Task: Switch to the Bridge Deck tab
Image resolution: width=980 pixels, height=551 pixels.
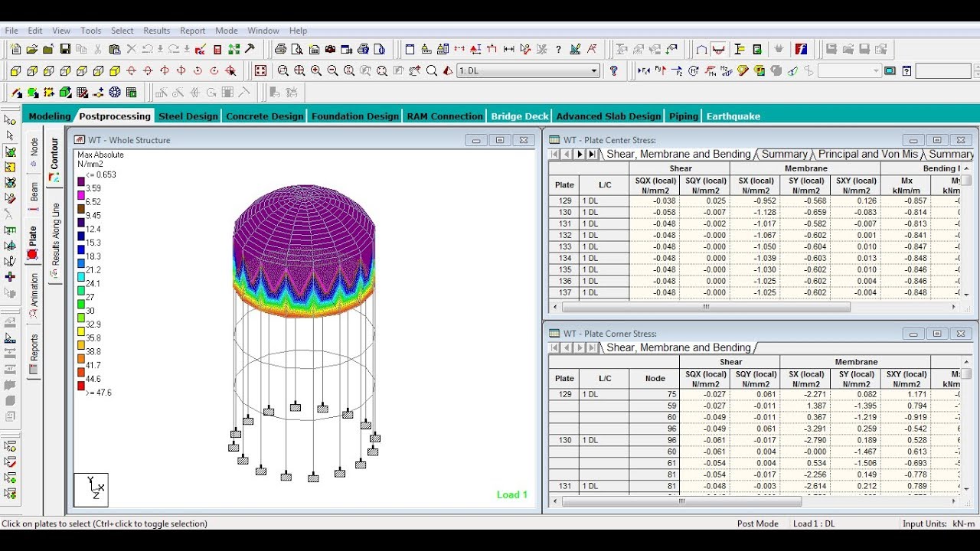Action: coord(520,116)
